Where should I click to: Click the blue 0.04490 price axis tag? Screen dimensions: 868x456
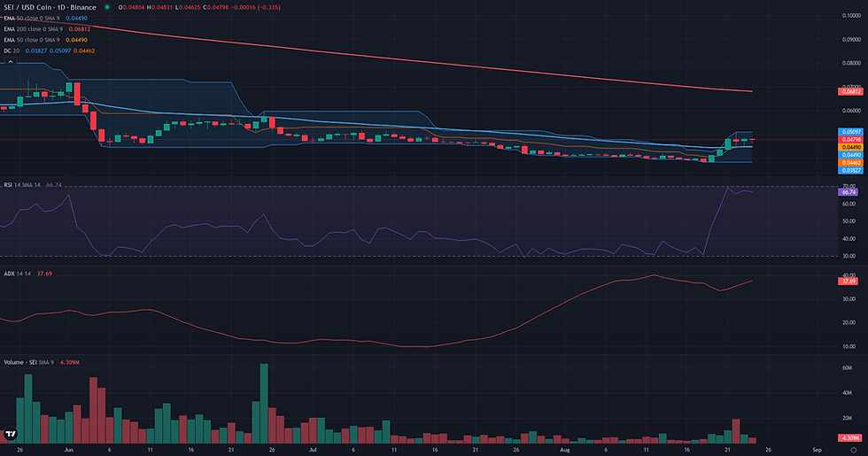[x=850, y=155]
